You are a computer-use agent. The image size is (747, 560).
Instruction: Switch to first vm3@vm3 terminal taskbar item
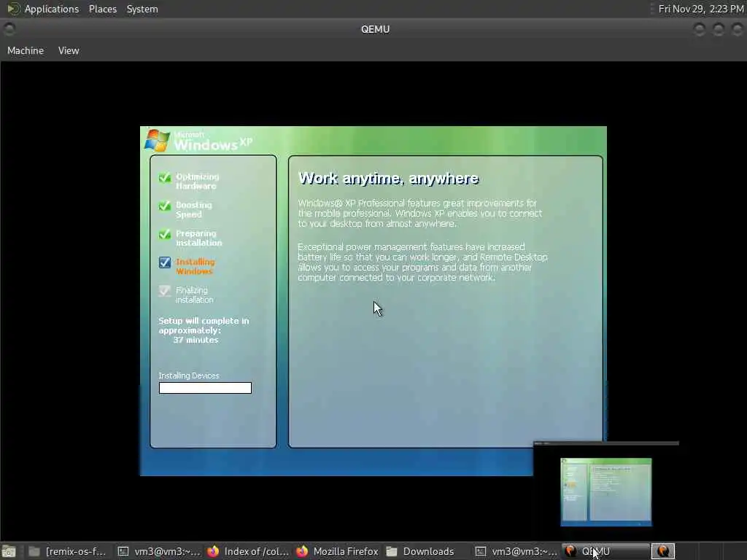click(159, 551)
